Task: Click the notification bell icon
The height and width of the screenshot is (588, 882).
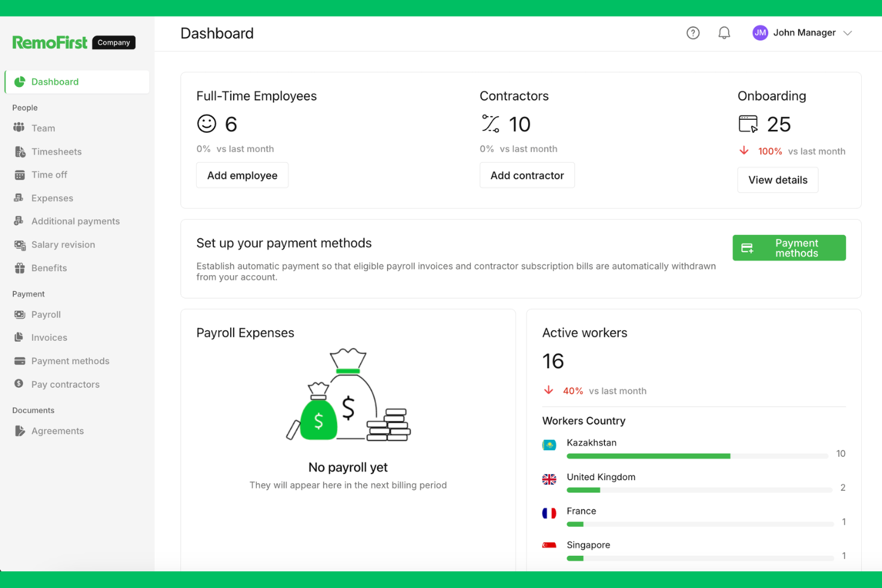Action: [x=724, y=33]
